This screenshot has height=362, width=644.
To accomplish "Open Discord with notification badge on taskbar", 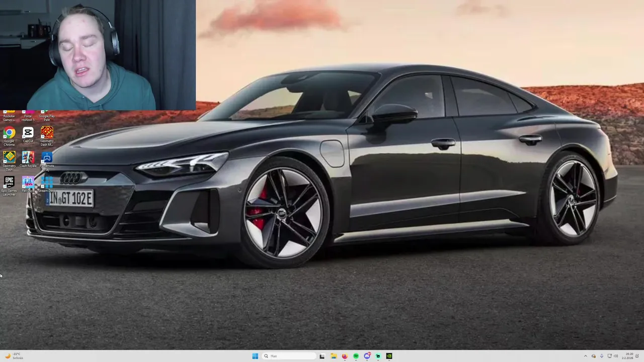I will [367, 356].
